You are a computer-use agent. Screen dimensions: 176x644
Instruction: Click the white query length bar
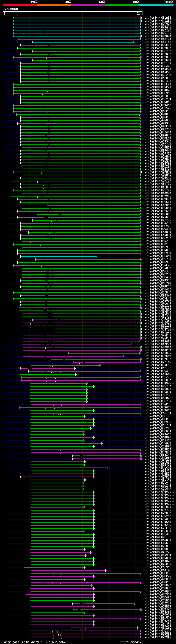[73, 11]
